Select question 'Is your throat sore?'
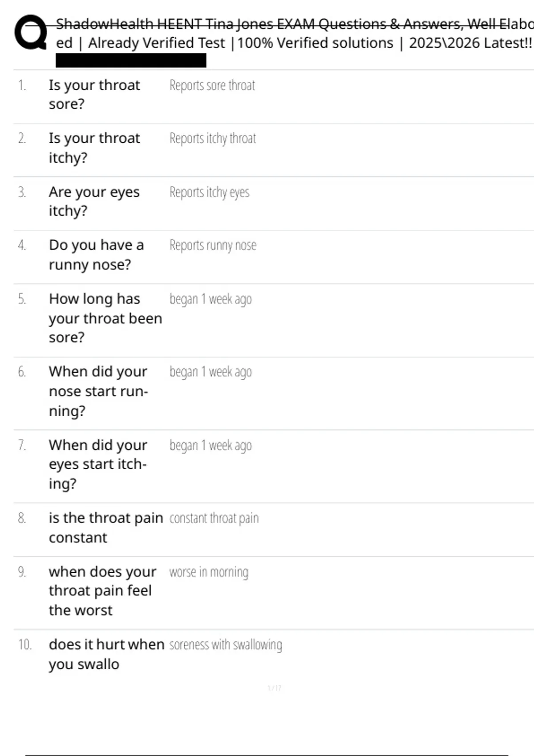This screenshot has width=534, height=756. pos(94,94)
